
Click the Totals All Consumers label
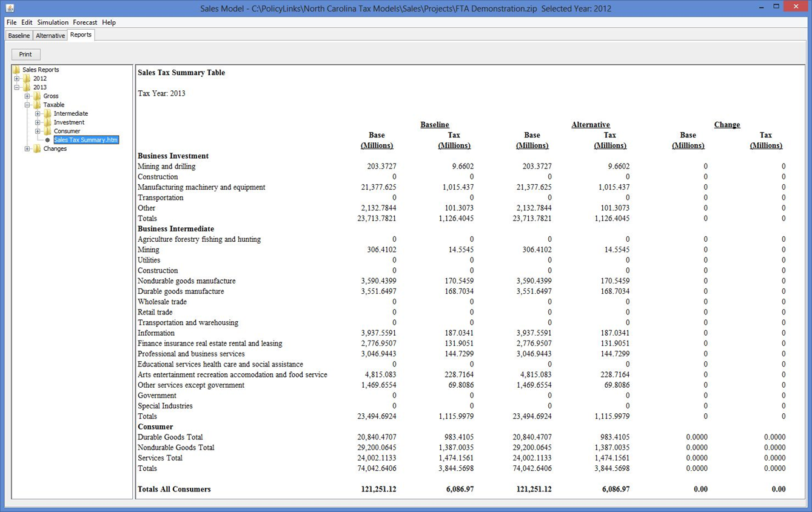point(174,489)
